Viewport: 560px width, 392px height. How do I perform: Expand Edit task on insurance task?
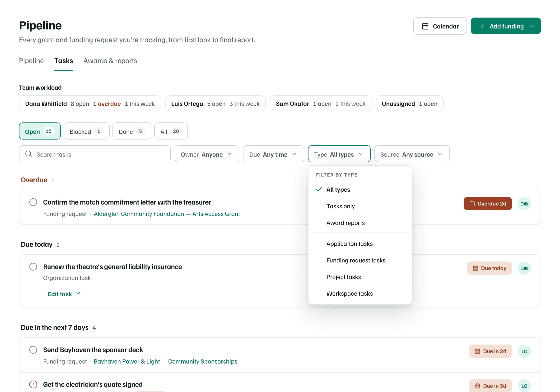pos(64,294)
